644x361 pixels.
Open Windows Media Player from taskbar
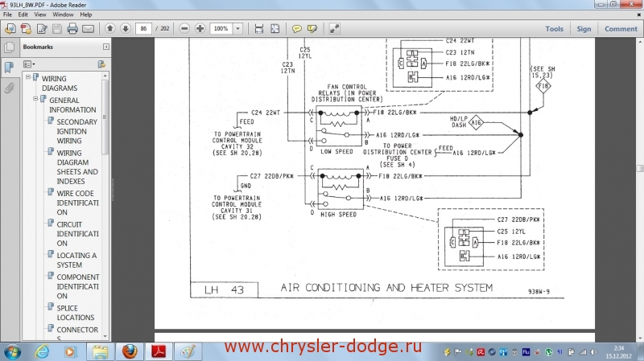coord(70,352)
